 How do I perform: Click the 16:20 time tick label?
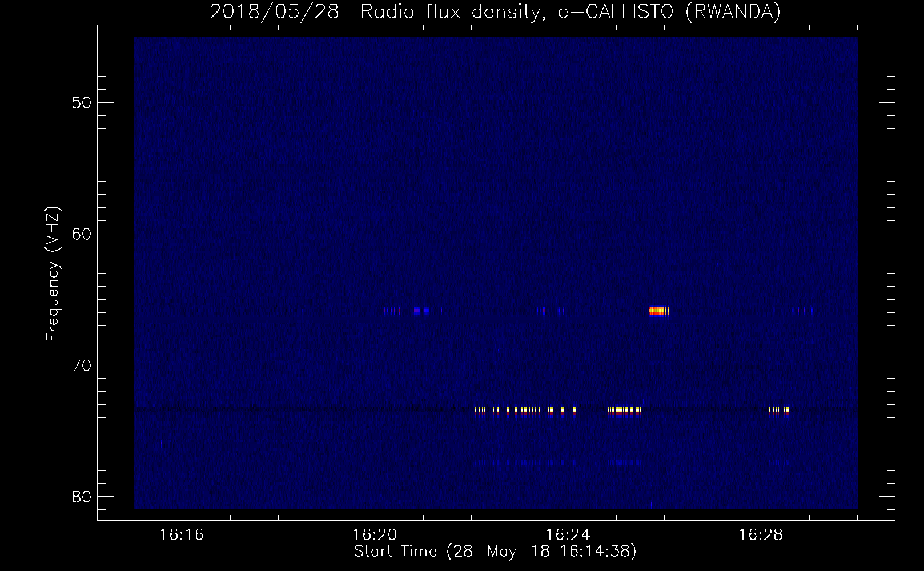(x=375, y=535)
